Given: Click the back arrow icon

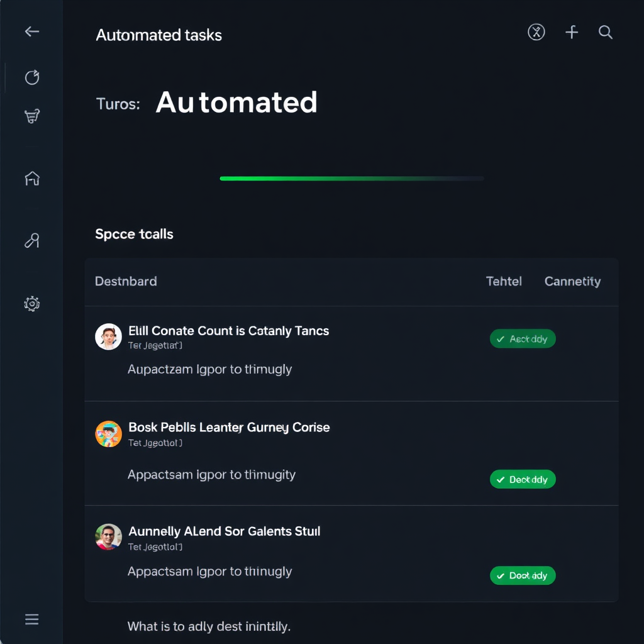Looking at the screenshot, I should (32, 32).
